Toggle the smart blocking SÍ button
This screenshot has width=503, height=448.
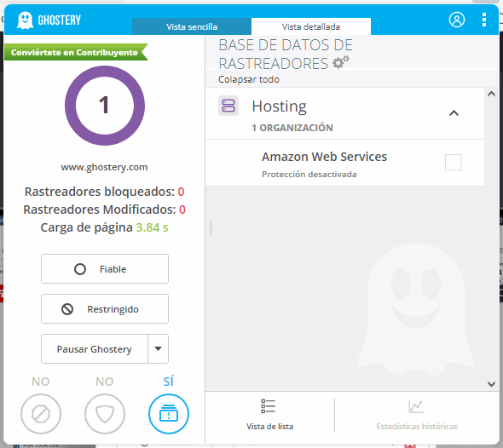coord(169,414)
